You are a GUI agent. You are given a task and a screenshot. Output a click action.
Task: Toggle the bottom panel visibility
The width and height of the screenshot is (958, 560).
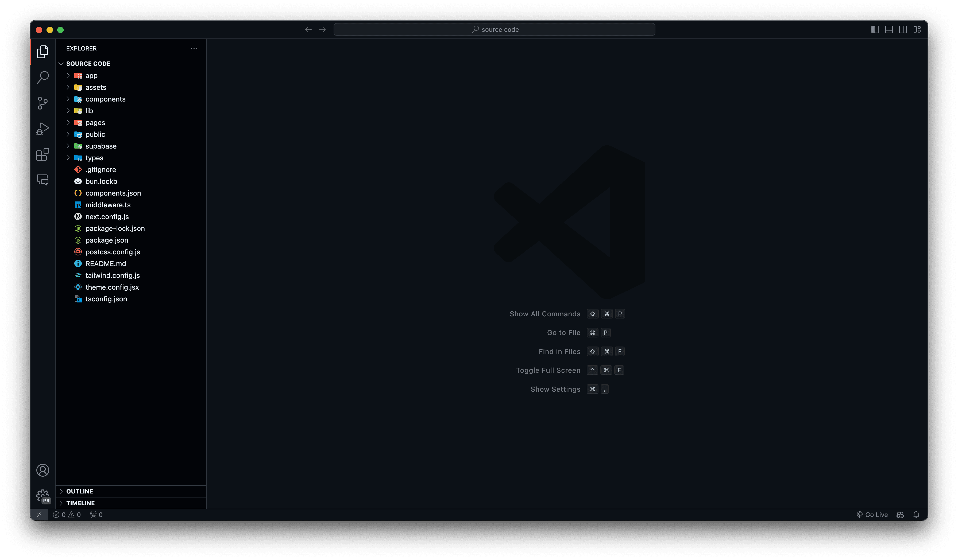(x=889, y=30)
